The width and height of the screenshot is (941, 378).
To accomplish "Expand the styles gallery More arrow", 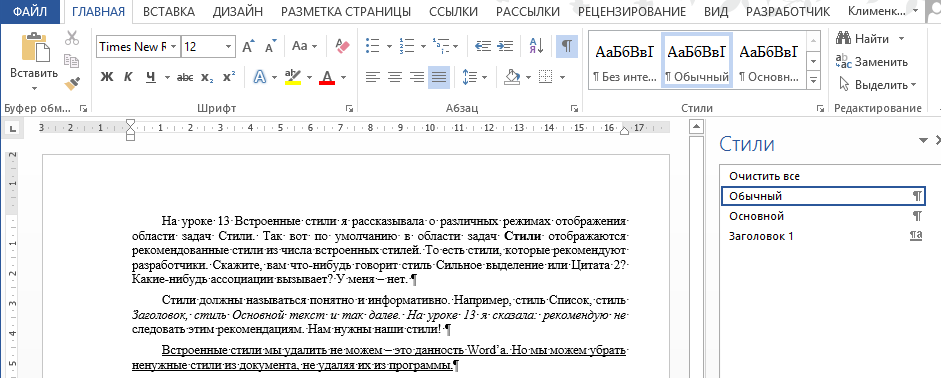I will (x=814, y=80).
